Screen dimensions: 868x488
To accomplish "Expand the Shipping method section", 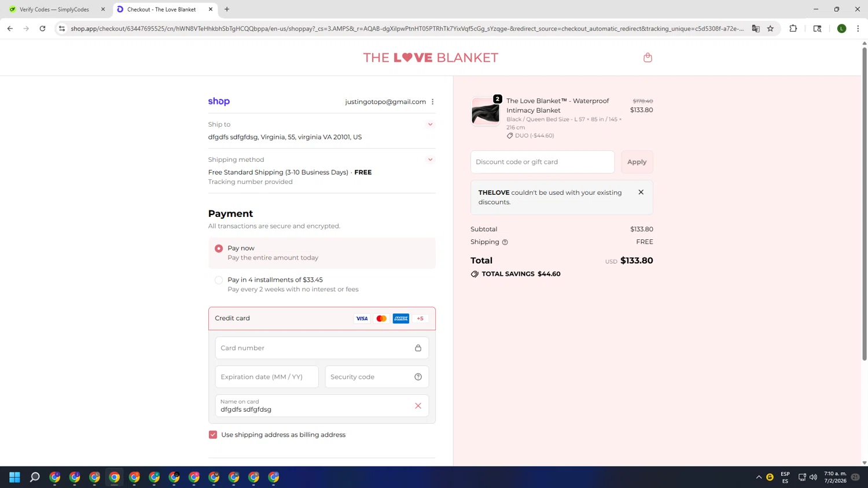I will (430, 160).
